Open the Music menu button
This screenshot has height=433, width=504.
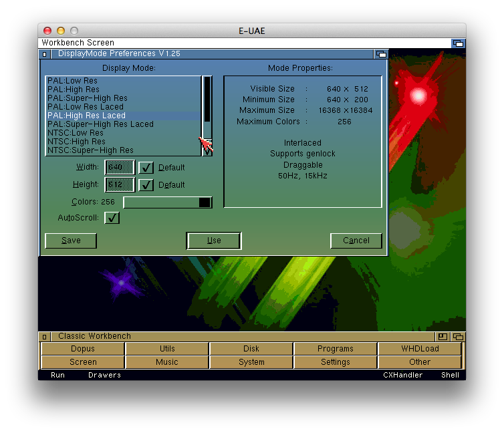click(x=167, y=362)
